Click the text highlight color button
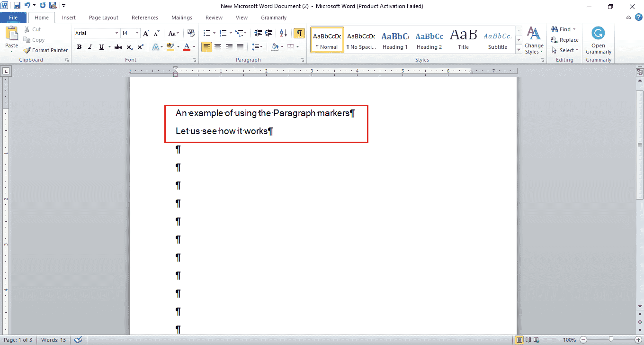Viewport: 644px width, 345px height. point(170,47)
